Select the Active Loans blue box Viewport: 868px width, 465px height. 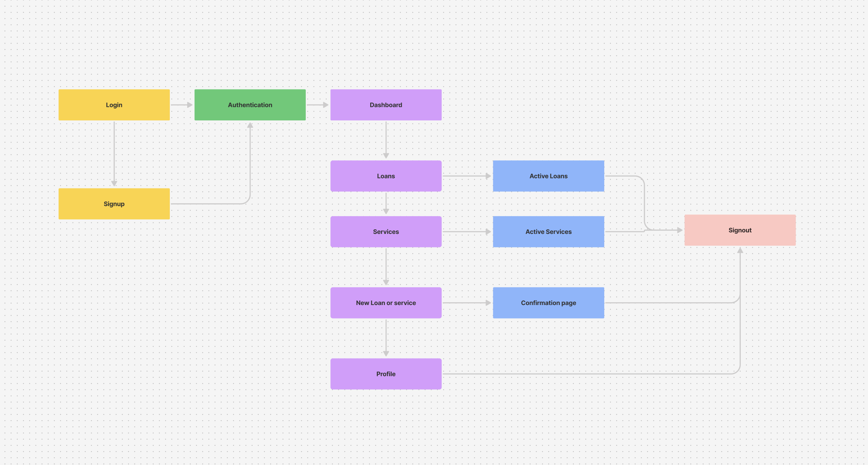(548, 176)
